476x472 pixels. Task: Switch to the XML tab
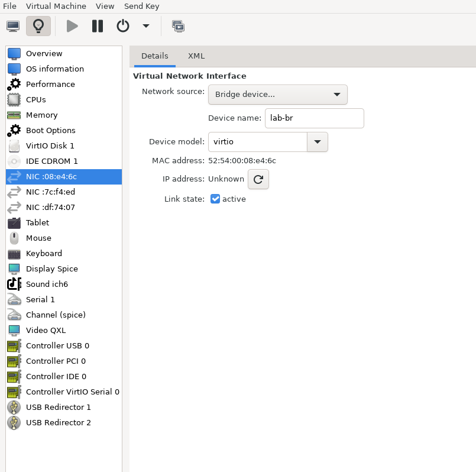196,56
